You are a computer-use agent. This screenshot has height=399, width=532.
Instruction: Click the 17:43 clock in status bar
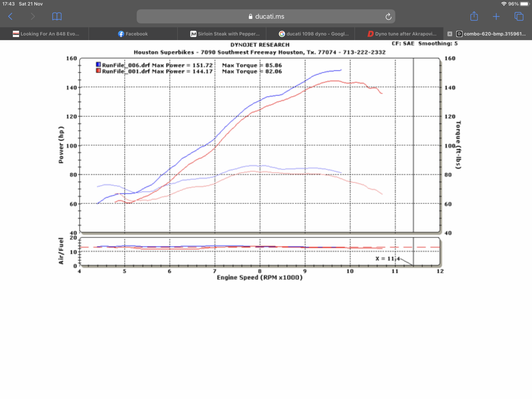(9, 4)
